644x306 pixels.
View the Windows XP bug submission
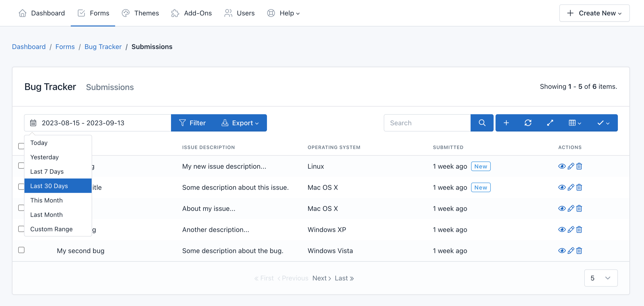click(x=562, y=229)
